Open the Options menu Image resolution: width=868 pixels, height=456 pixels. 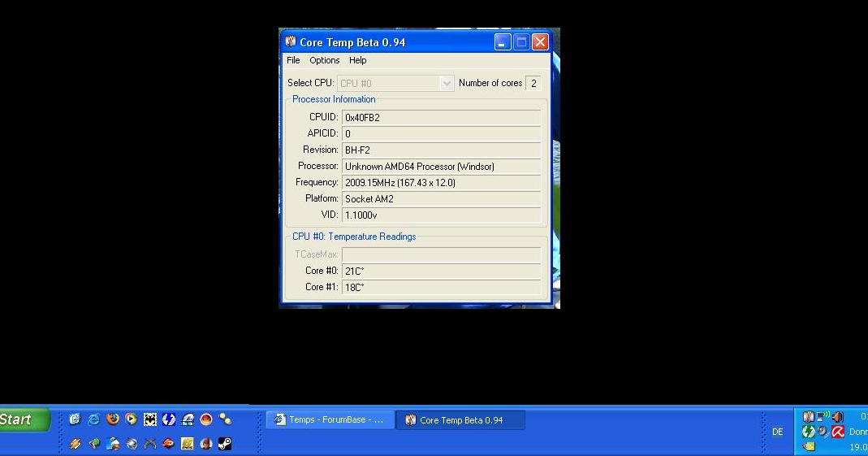[325, 60]
